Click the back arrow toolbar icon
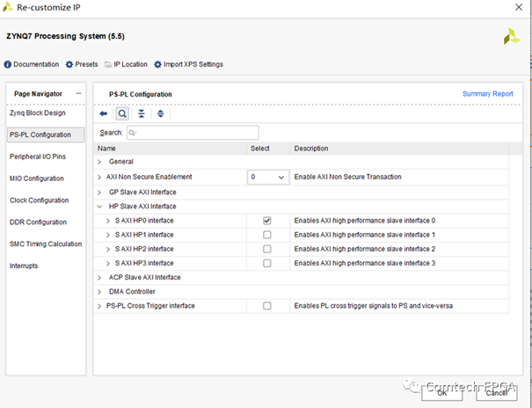 click(104, 113)
